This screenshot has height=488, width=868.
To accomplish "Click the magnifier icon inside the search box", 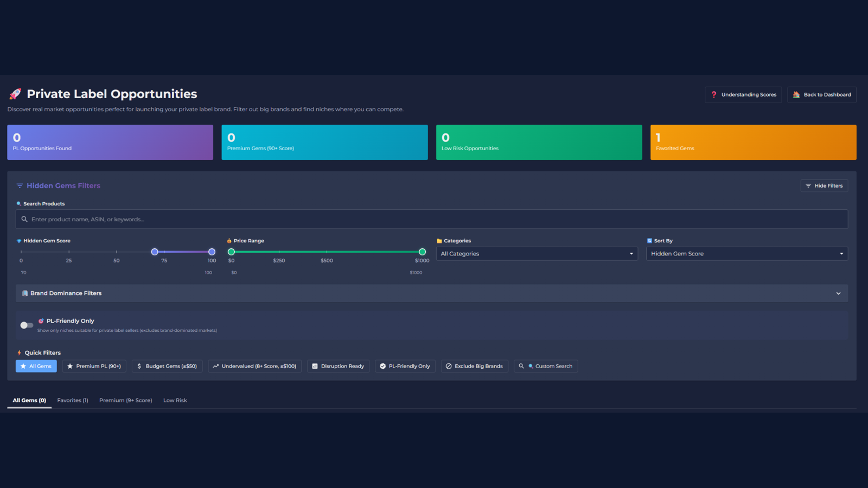I will pos(24,220).
